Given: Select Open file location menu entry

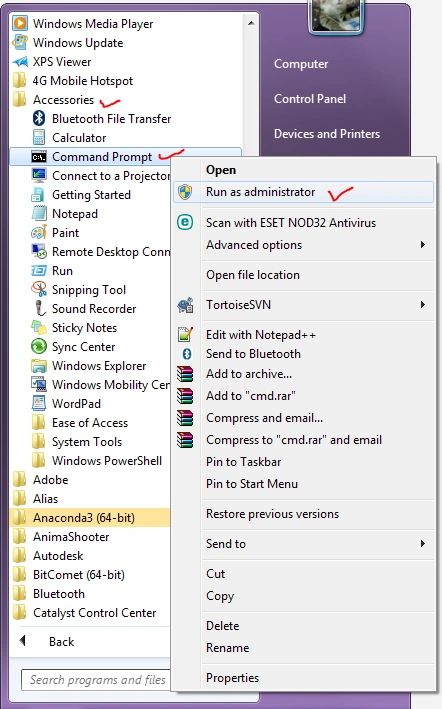Looking at the screenshot, I should click(253, 275).
